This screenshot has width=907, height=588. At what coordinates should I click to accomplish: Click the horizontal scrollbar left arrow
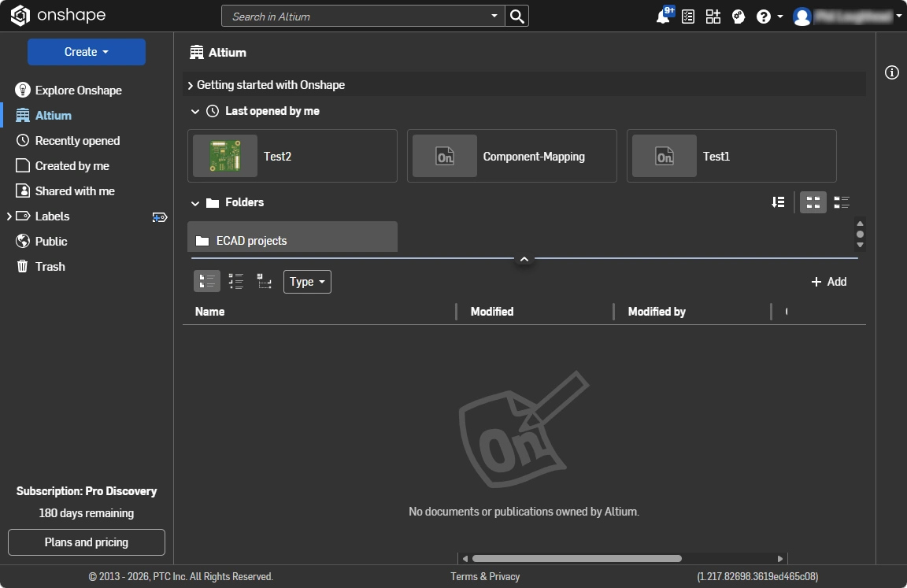point(465,559)
